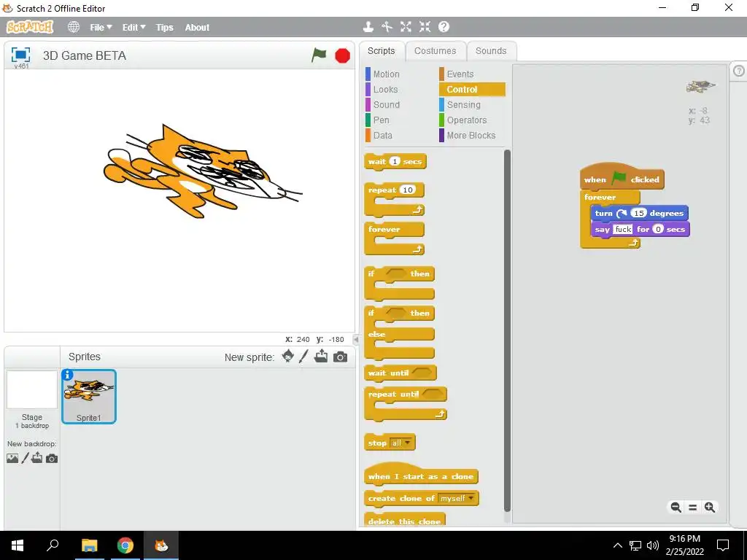
Task: Zoom out the scripts area
Action: point(676,507)
